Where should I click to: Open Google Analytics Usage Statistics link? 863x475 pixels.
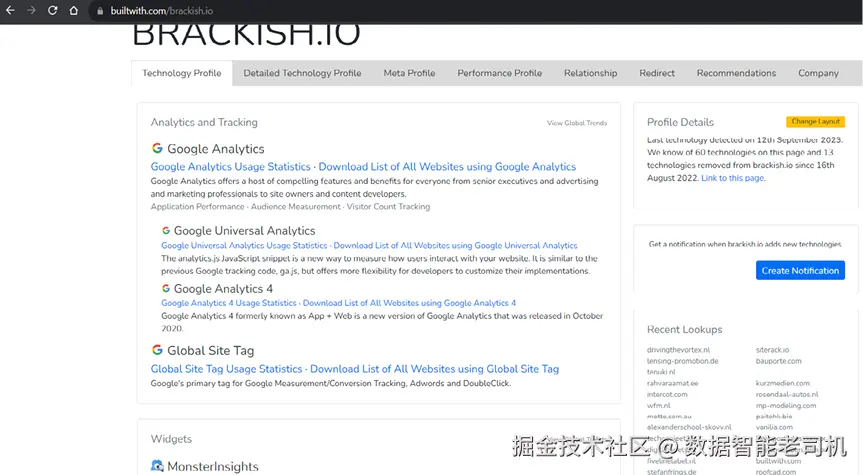coord(231,167)
